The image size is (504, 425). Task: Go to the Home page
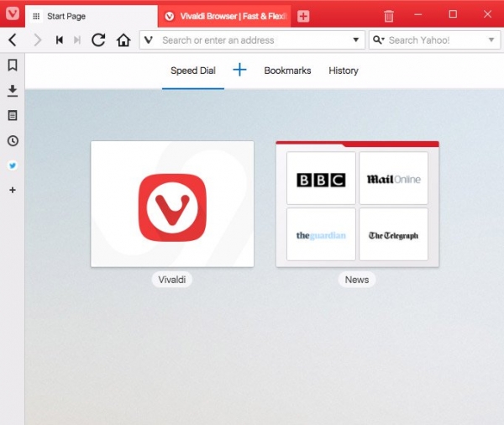(123, 40)
